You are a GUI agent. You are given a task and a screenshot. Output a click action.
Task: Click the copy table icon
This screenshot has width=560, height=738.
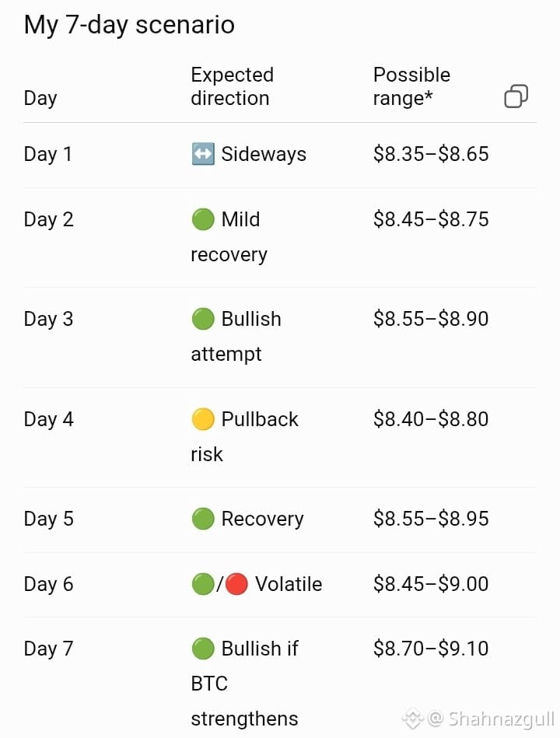point(516,96)
